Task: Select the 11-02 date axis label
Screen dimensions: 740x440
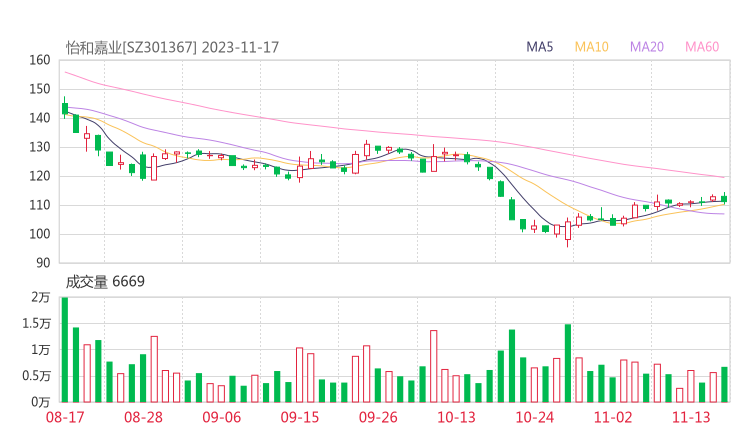Action: pyautogui.click(x=613, y=417)
